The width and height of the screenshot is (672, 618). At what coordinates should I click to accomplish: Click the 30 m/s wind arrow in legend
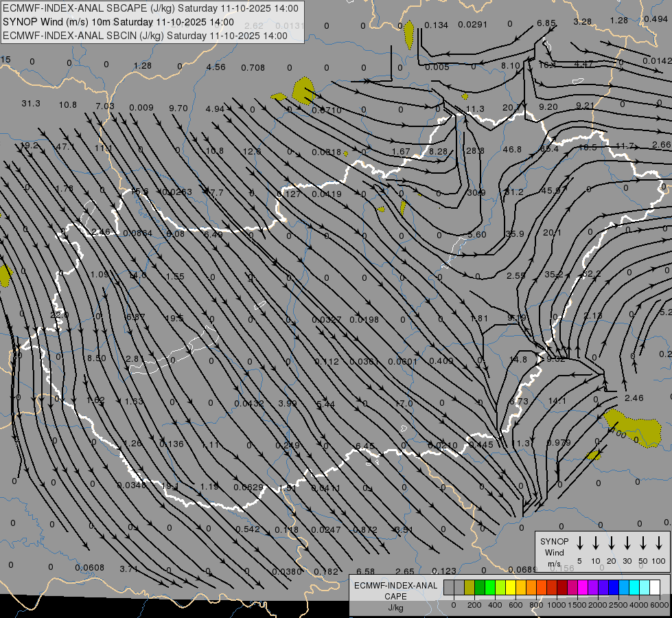tap(627, 543)
